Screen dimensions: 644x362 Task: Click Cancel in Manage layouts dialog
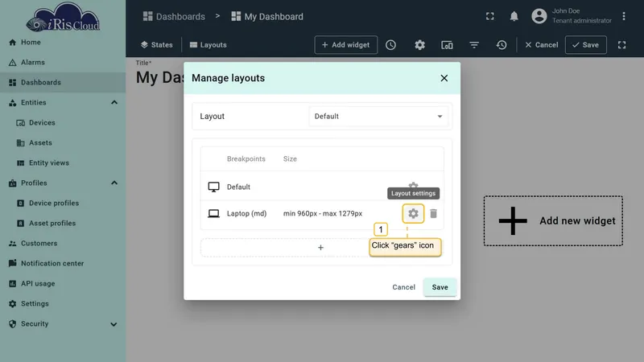pos(404,287)
